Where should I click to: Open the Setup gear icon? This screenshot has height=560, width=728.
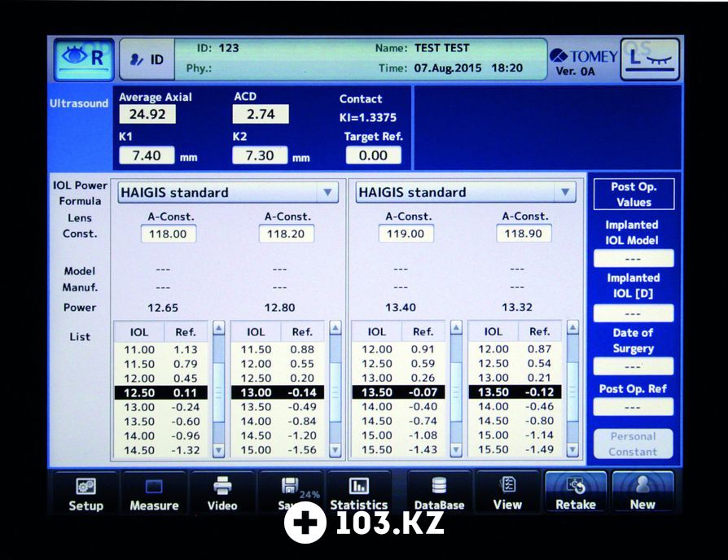86,493
